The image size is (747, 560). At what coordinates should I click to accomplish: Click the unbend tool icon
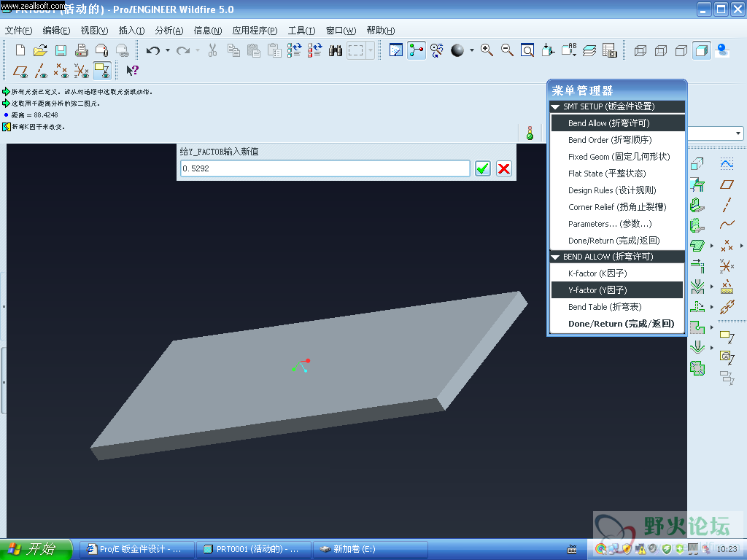[x=697, y=307]
